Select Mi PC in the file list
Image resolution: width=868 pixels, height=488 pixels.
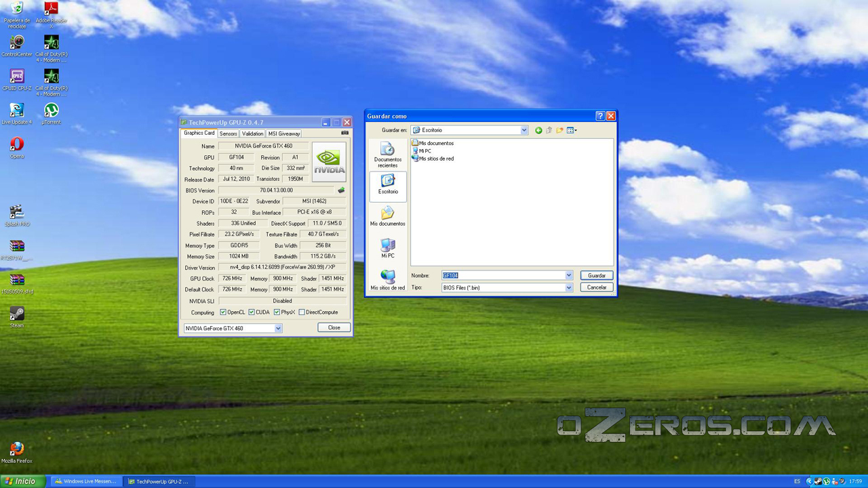click(421, 150)
